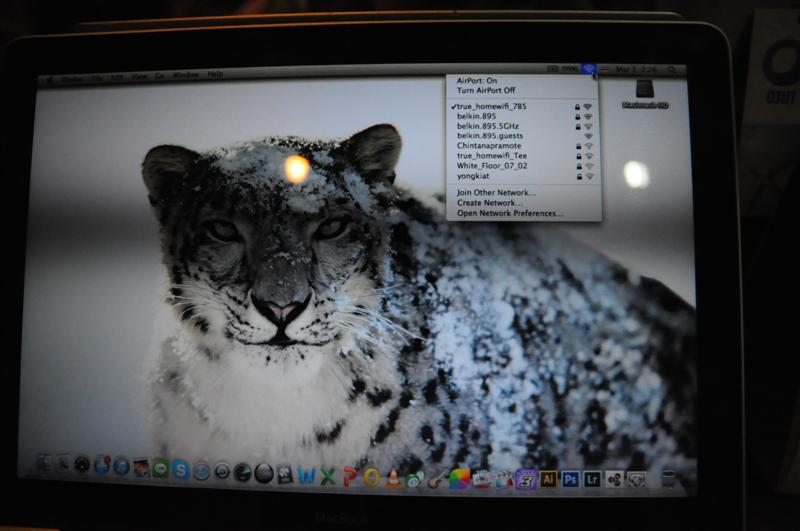800x531 pixels.
Task: Open Dashboard black gauge icon in Dock
Action: pos(82,465)
